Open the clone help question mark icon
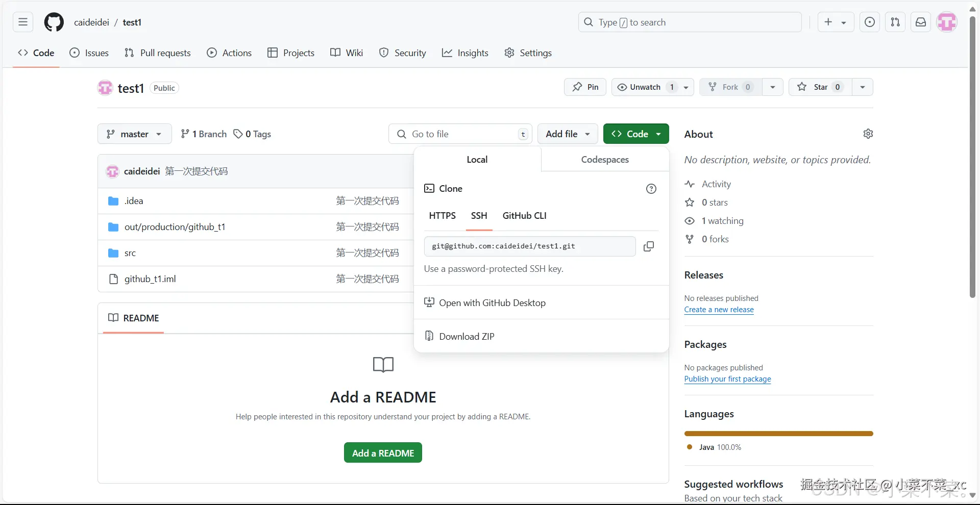Image resolution: width=980 pixels, height=505 pixels. [x=651, y=189]
